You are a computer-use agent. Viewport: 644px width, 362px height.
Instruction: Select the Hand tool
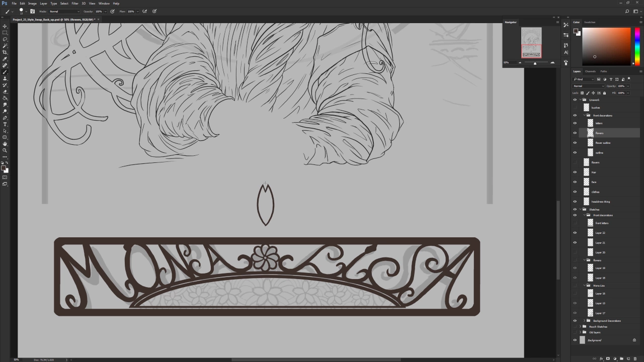pyautogui.click(x=5, y=144)
